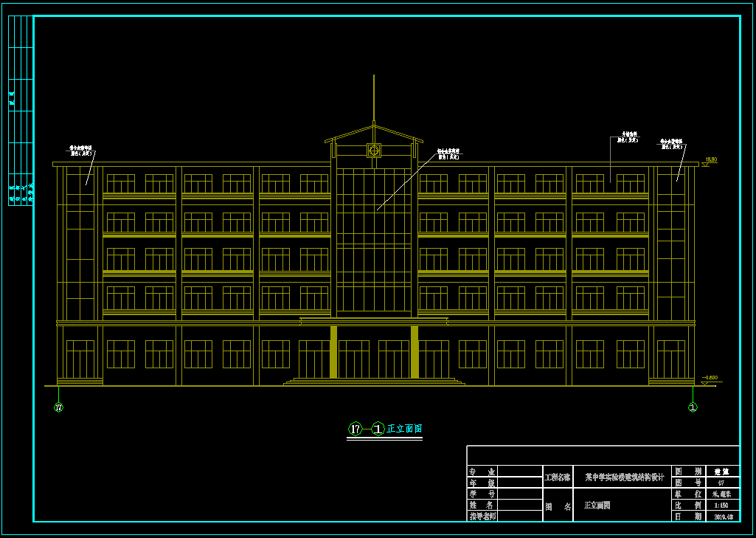The image size is (756, 538).
Task: Select the square emblem on the central gable
Action: coord(374,151)
